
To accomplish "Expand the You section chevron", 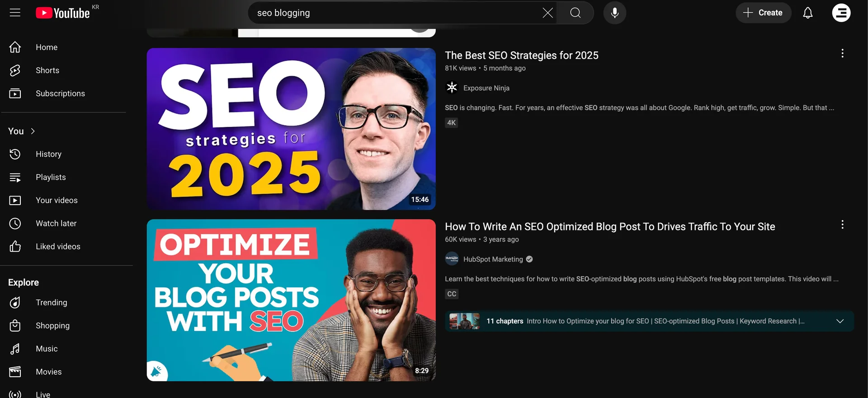I will tap(33, 131).
